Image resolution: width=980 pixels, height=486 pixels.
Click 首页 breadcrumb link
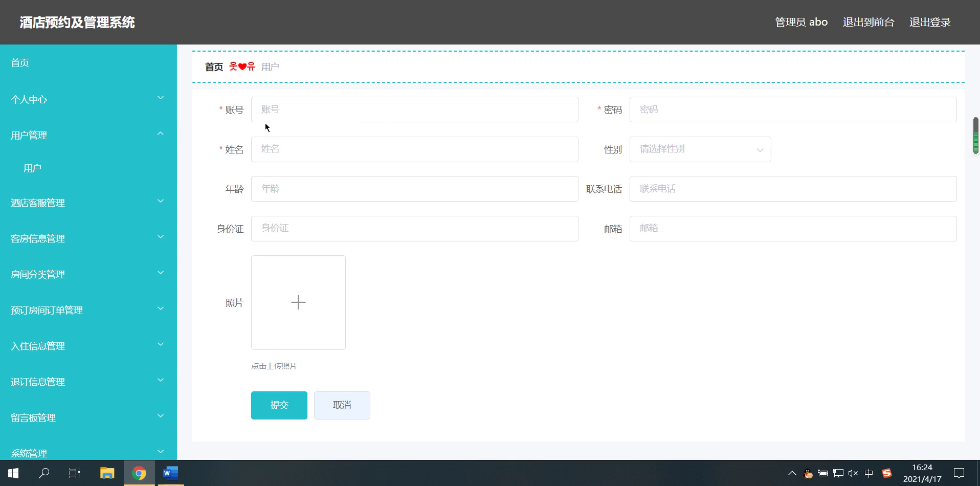[x=214, y=67]
